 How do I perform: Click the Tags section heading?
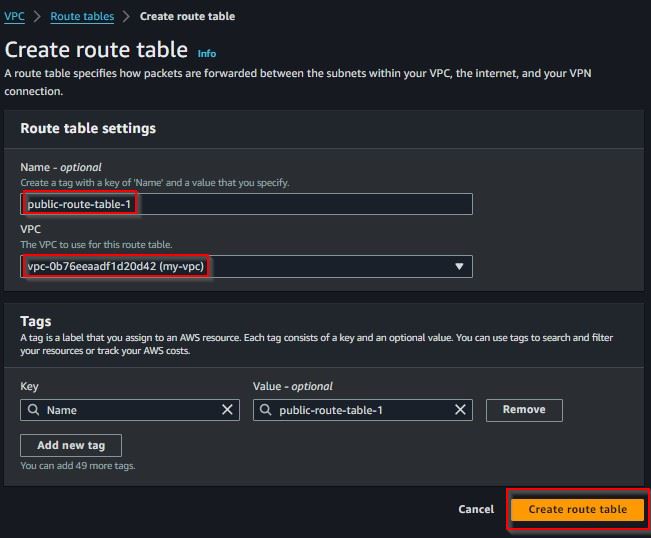point(36,321)
